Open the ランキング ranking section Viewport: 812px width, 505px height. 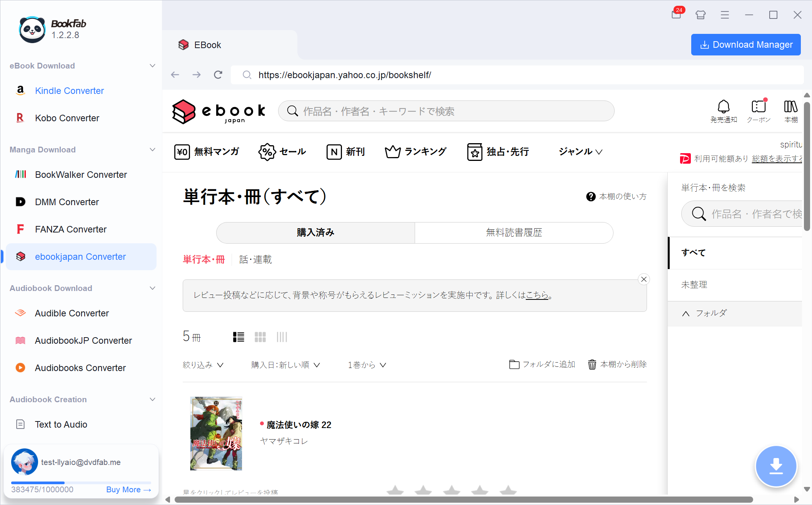(x=416, y=152)
